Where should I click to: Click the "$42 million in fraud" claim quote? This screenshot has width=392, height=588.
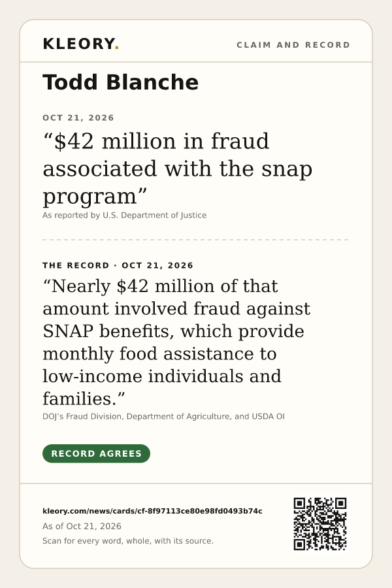point(178,169)
